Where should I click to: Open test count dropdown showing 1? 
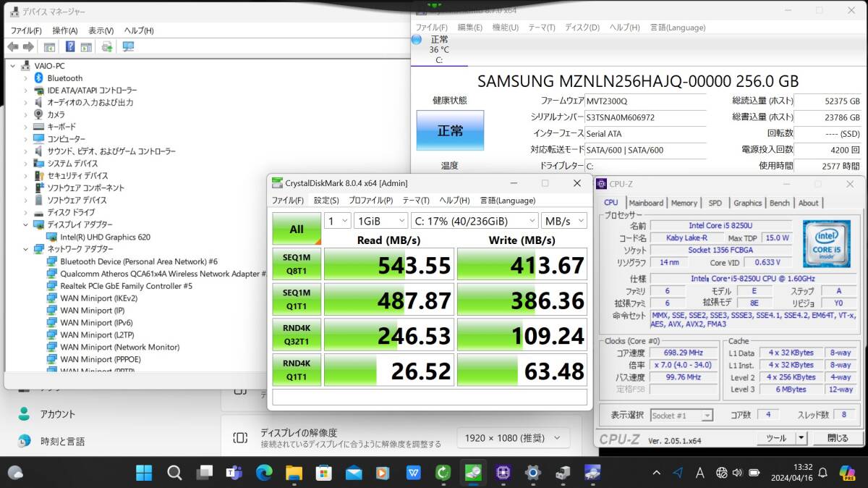coord(337,221)
